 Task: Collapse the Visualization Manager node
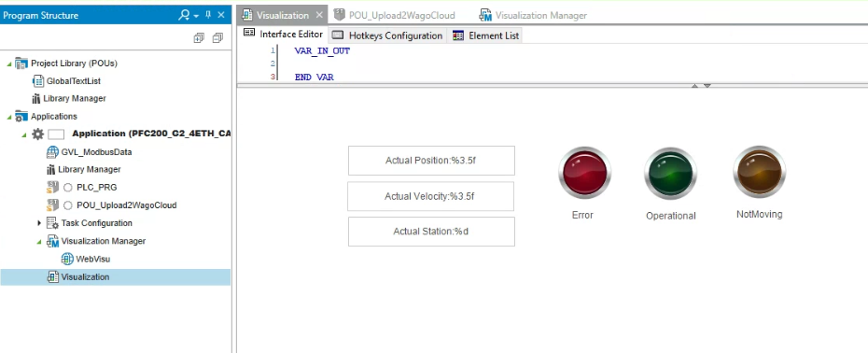(x=39, y=242)
